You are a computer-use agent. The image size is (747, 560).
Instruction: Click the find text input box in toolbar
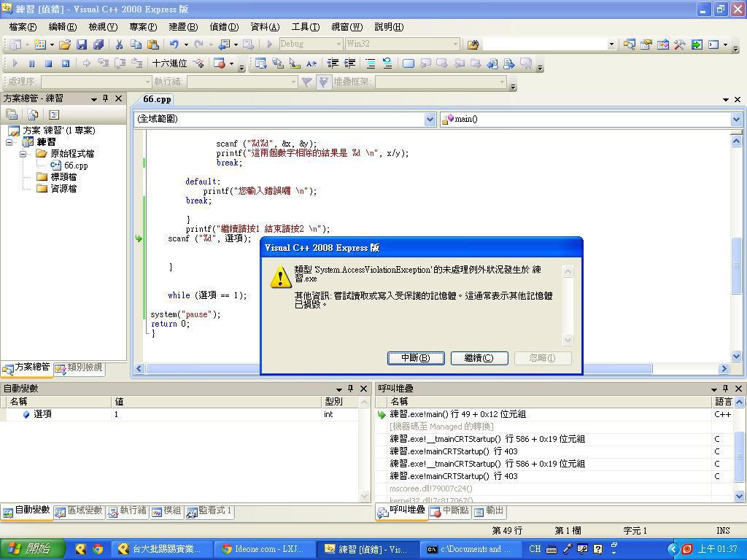(546, 44)
